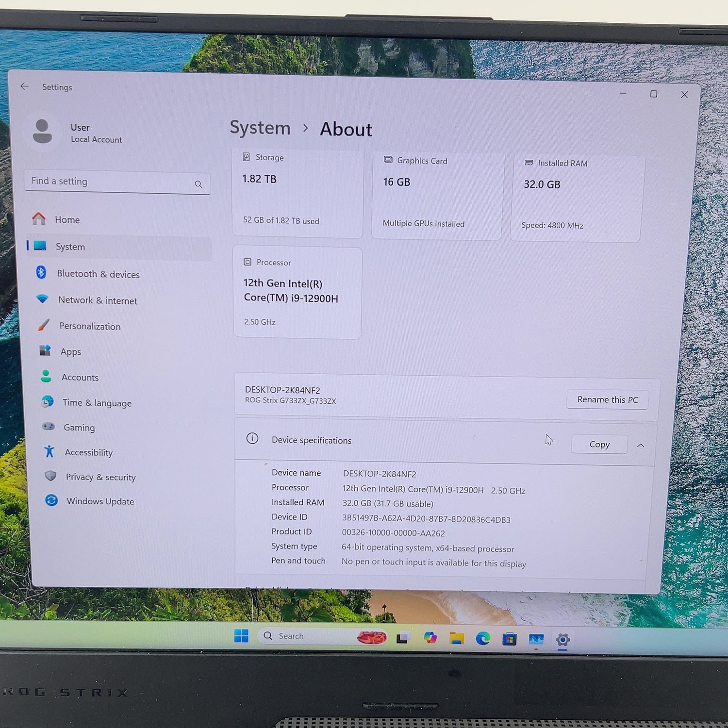728x728 pixels.
Task: Open Bluetooth & devices via its icon
Action: coord(41,272)
